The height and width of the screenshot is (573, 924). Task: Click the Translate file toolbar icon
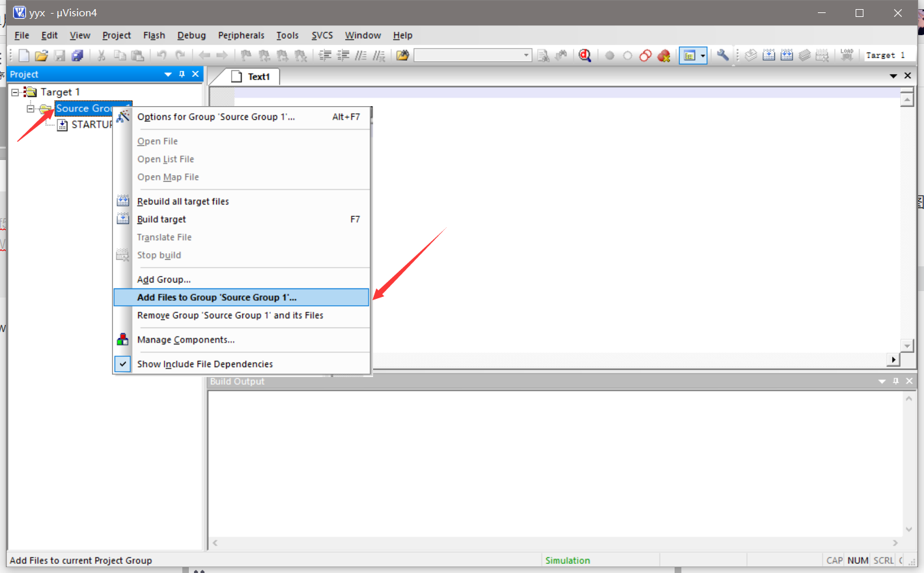(751, 55)
